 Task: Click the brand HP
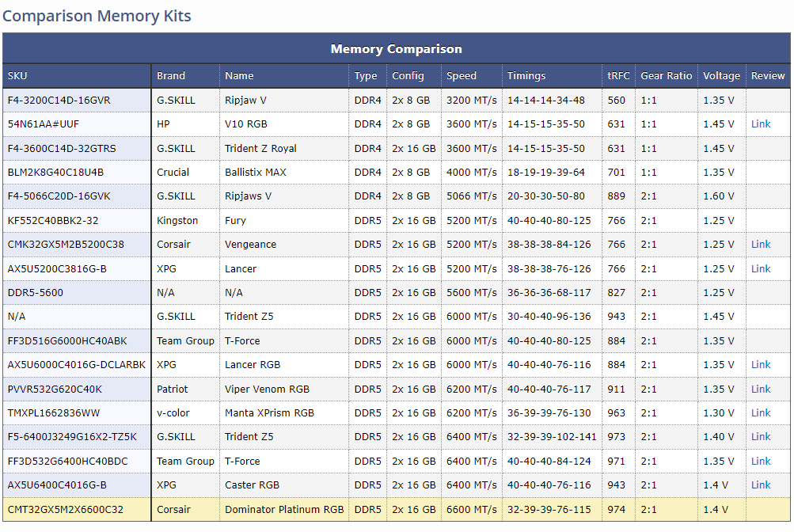tap(163, 124)
